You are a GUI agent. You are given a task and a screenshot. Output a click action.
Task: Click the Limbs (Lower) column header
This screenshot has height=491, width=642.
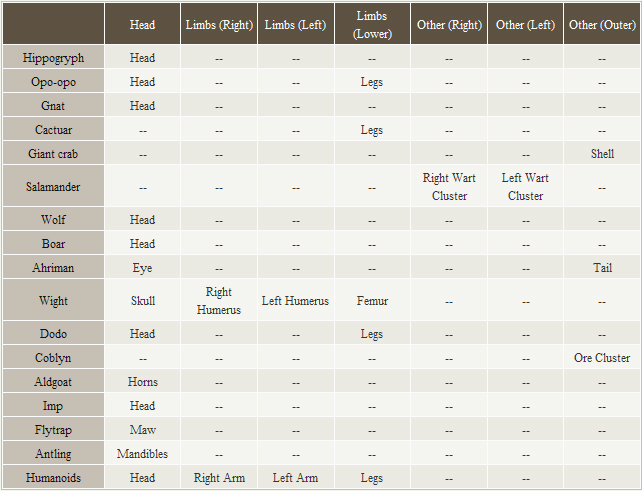(x=371, y=24)
